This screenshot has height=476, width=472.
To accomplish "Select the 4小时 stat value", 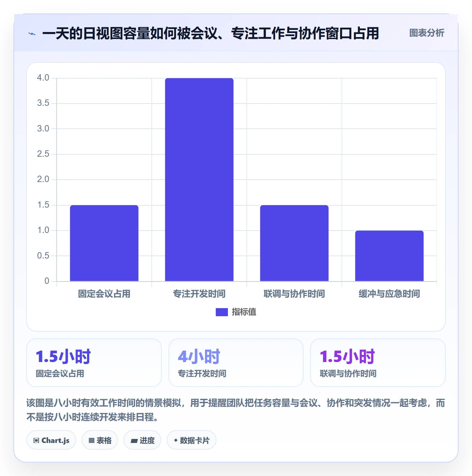I will coord(199,357).
